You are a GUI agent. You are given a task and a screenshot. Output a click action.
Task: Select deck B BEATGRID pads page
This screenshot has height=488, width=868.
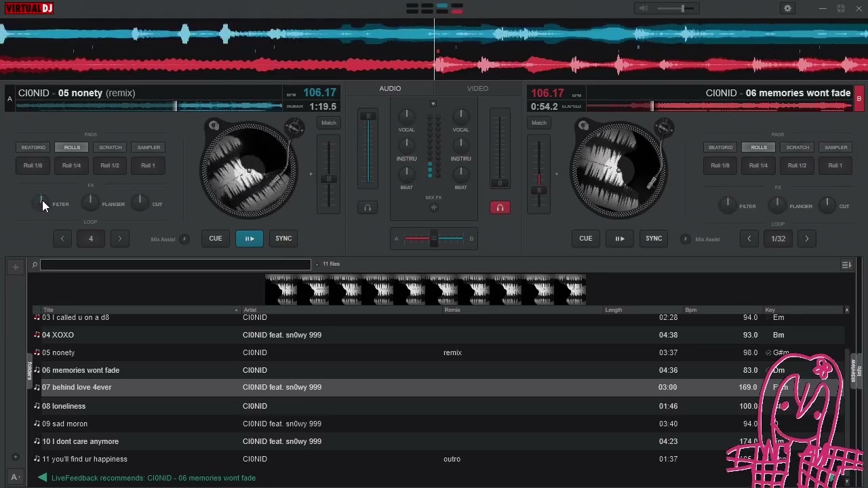[x=720, y=147]
